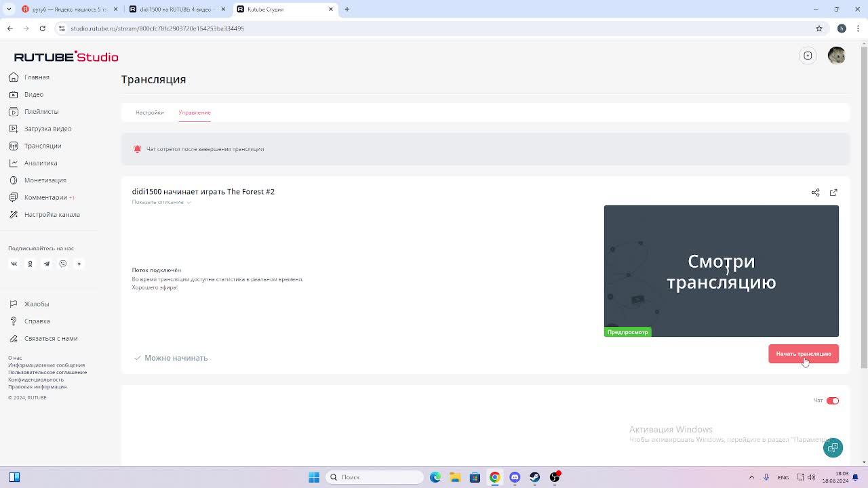Open Steam from the taskbar
868x488 pixels.
click(534, 477)
